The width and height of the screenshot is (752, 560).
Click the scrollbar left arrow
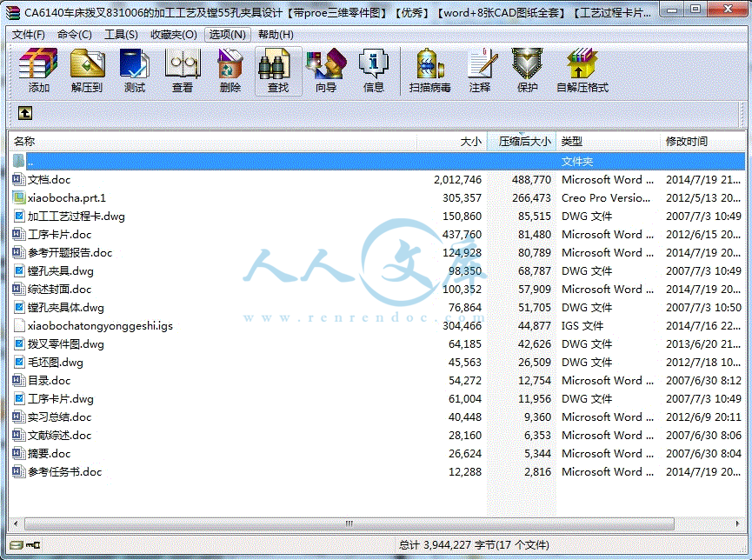pyautogui.click(x=16, y=523)
